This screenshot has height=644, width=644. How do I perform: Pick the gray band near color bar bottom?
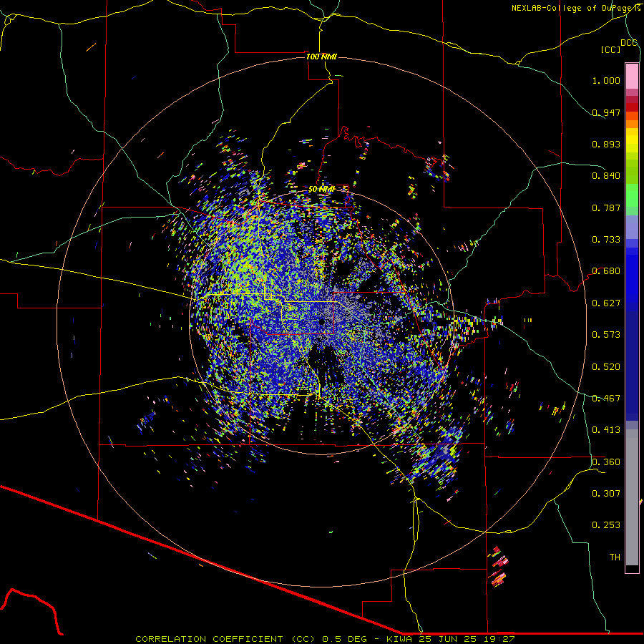pyautogui.click(x=632, y=497)
